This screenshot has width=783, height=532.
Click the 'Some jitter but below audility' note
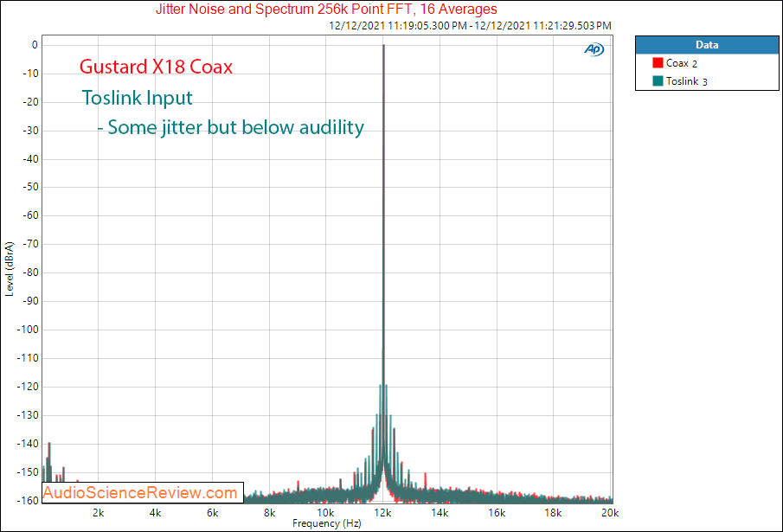pyautogui.click(x=230, y=127)
